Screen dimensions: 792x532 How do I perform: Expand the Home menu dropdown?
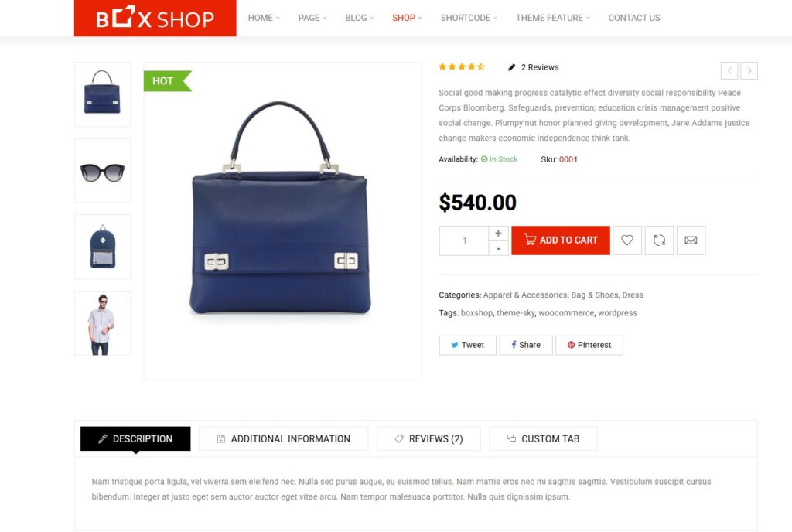[x=264, y=18]
